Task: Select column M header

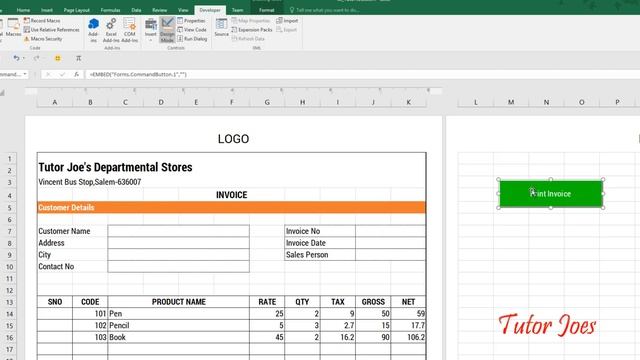Action: (511, 102)
